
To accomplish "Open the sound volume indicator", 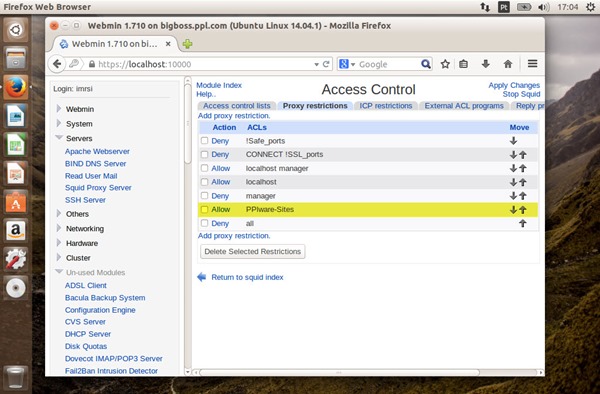I will [x=544, y=7].
